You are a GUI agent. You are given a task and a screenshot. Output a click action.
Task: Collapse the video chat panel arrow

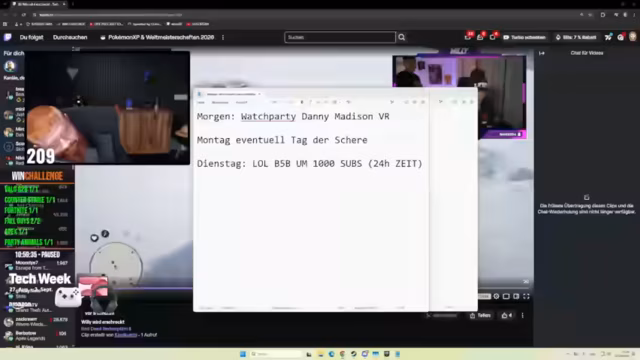[542, 53]
